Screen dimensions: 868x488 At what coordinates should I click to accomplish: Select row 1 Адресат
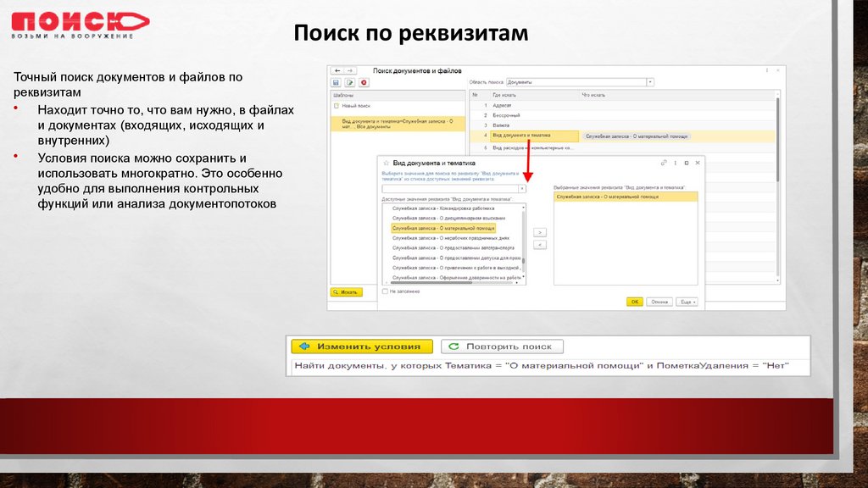624,105
